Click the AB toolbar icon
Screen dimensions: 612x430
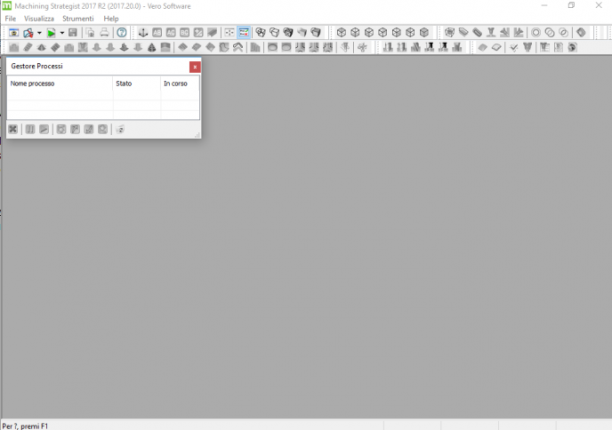(x=157, y=32)
